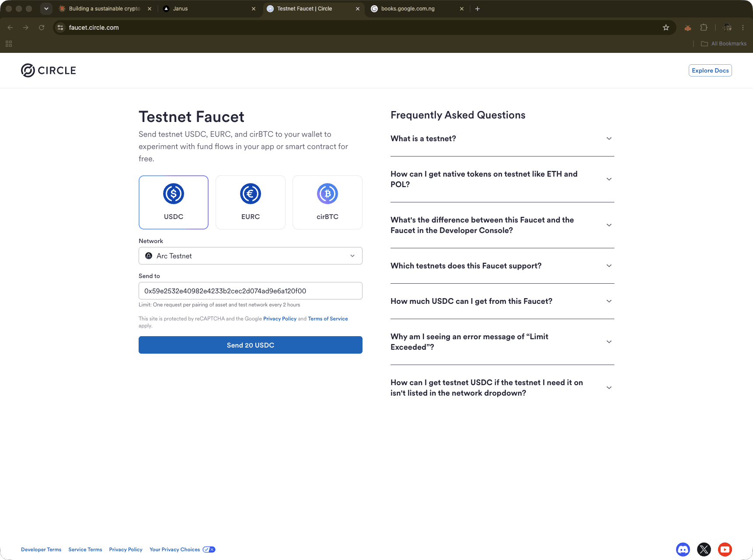Open the X (Twitter) icon in the footer

pos(704,550)
